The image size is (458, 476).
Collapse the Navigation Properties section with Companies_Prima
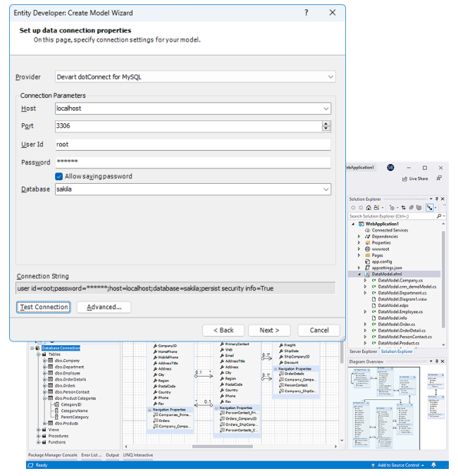[149, 410]
